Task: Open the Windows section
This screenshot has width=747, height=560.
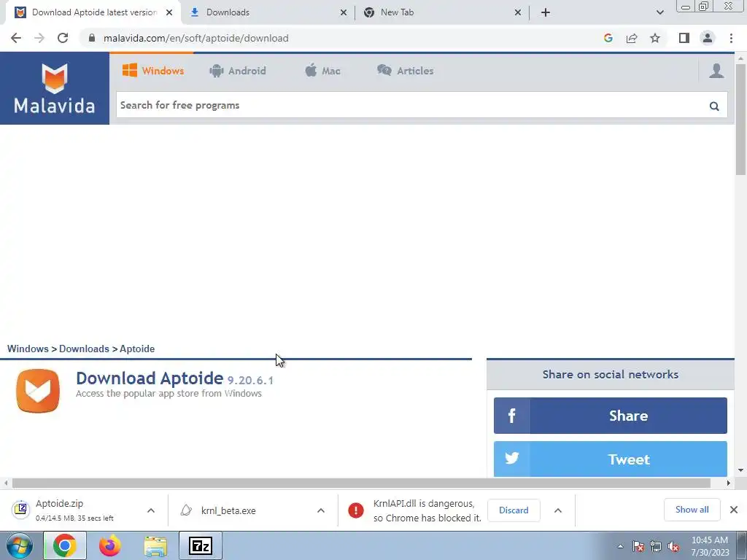Action: (x=153, y=71)
